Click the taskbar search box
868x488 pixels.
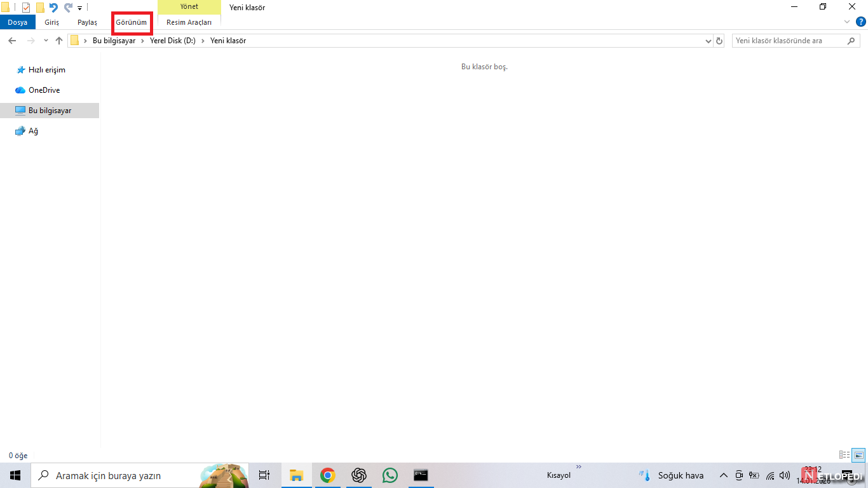(140, 475)
